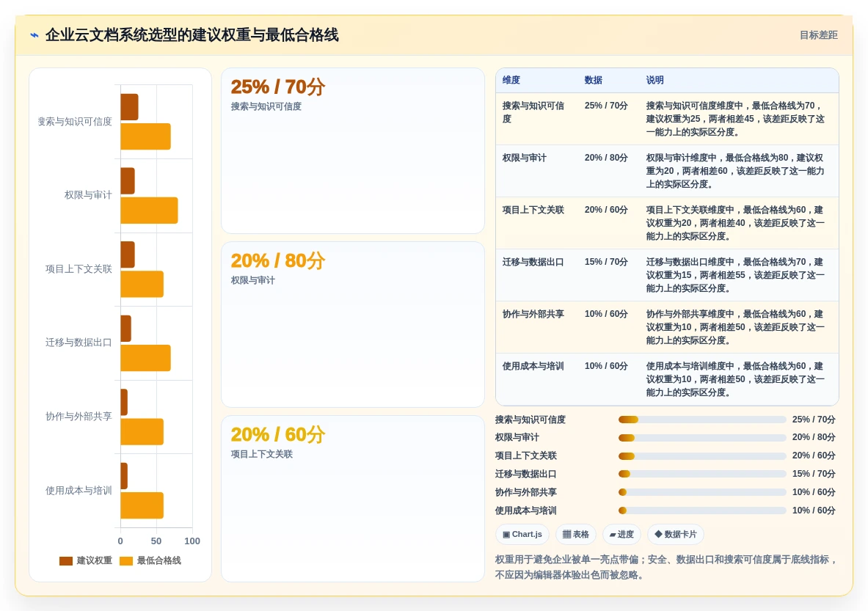Click the 搜索与知识可信度 最低合格线 chart bar
Image resolution: width=868 pixels, height=611 pixels.
click(145, 136)
